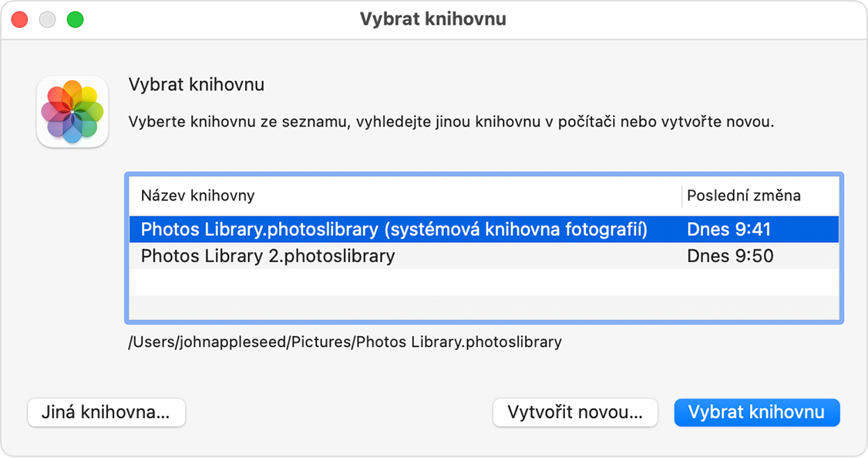Screen dimensions: 868x458
Task: Select the Photos Library 2.photoslibrary row
Action: pos(267,256)
